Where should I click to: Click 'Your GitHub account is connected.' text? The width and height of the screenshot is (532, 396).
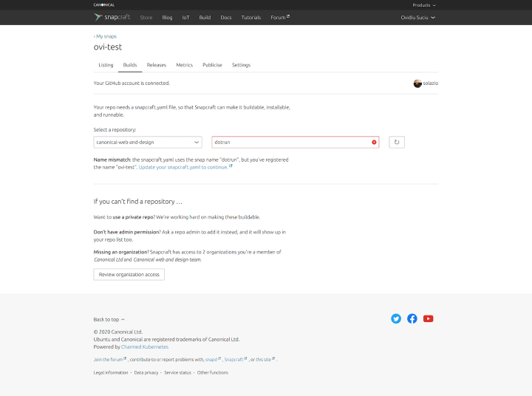pos(132,83)
